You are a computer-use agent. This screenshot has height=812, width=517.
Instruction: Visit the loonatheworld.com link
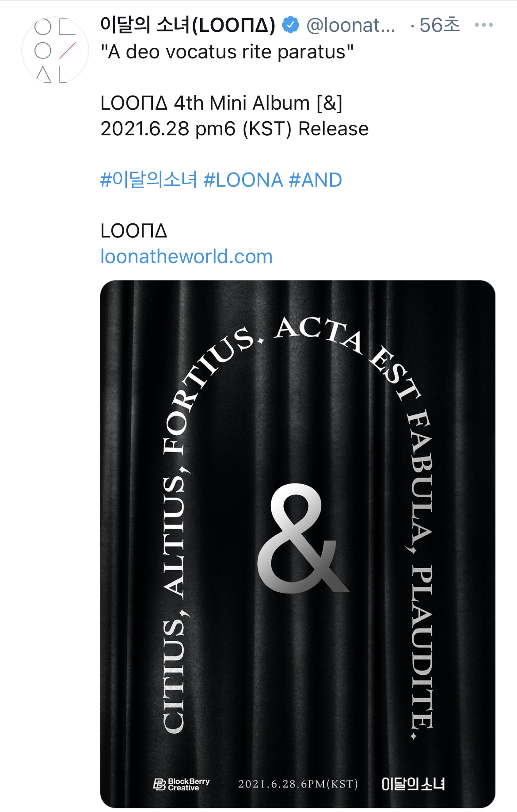[x=186, y=257]
